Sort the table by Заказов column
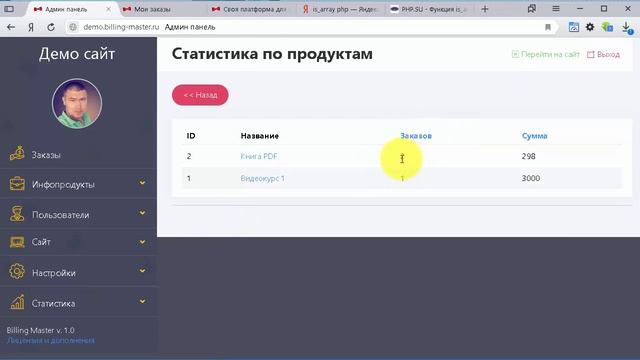Image resolution: width=640 pixels, height=360 pixels. click(x=416, y=136)
